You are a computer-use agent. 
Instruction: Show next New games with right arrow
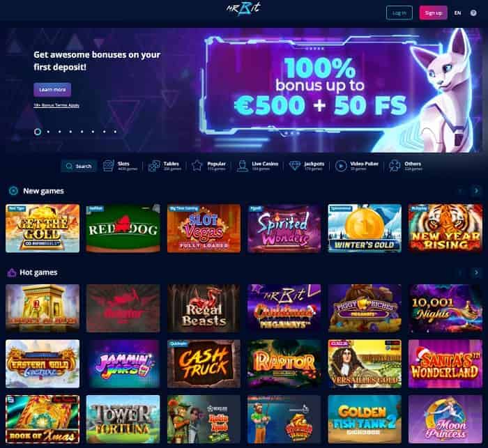pos(476,191)
